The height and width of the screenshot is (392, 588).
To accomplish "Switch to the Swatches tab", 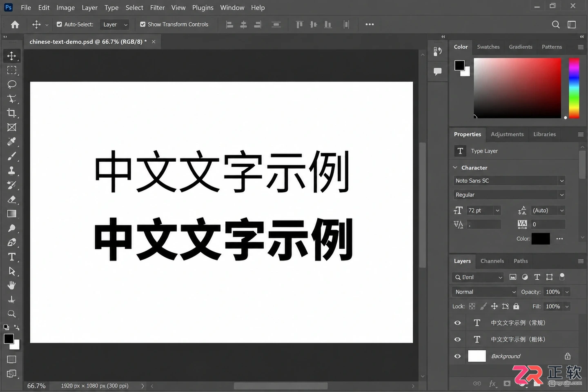I will click(x=488, y=47).
